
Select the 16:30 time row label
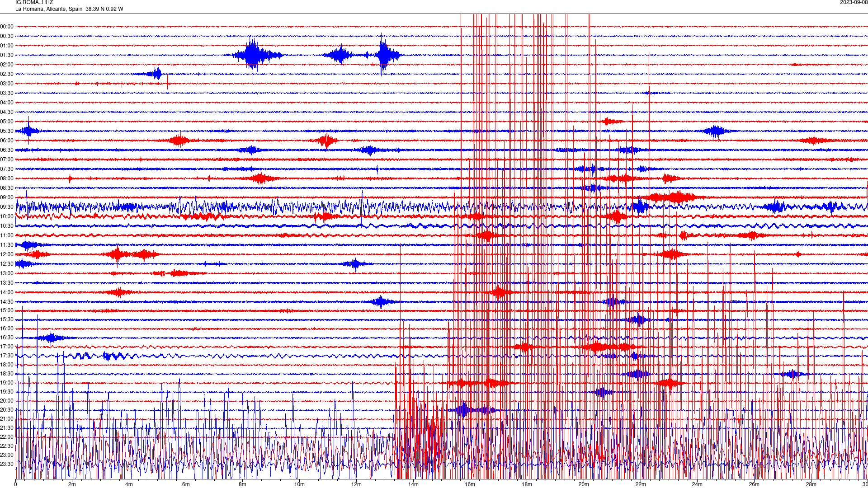(7, 338)
